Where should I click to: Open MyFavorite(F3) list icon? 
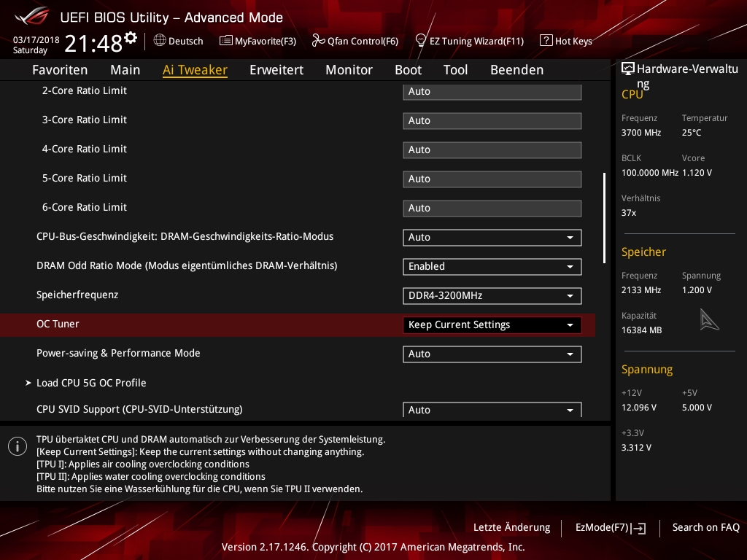[226, 41]
